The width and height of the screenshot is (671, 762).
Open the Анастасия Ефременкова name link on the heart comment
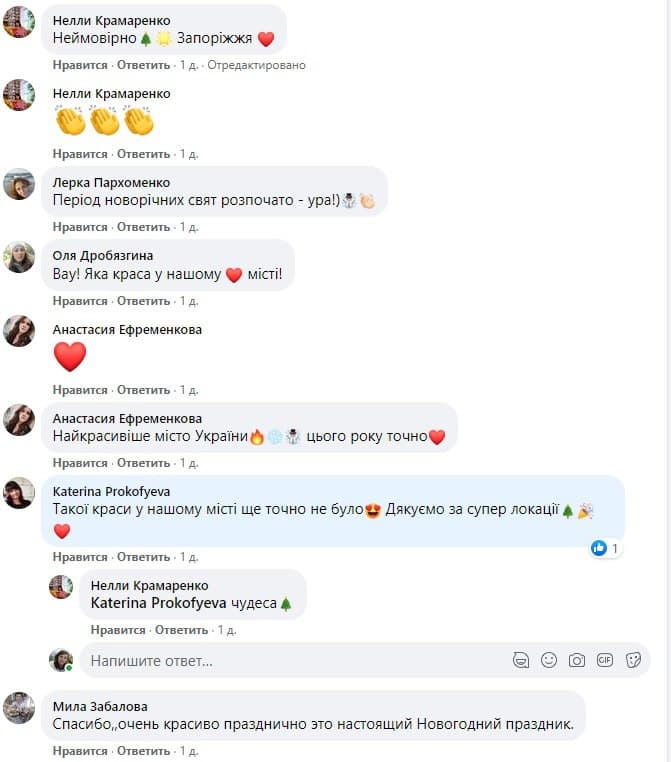[127, 329]
